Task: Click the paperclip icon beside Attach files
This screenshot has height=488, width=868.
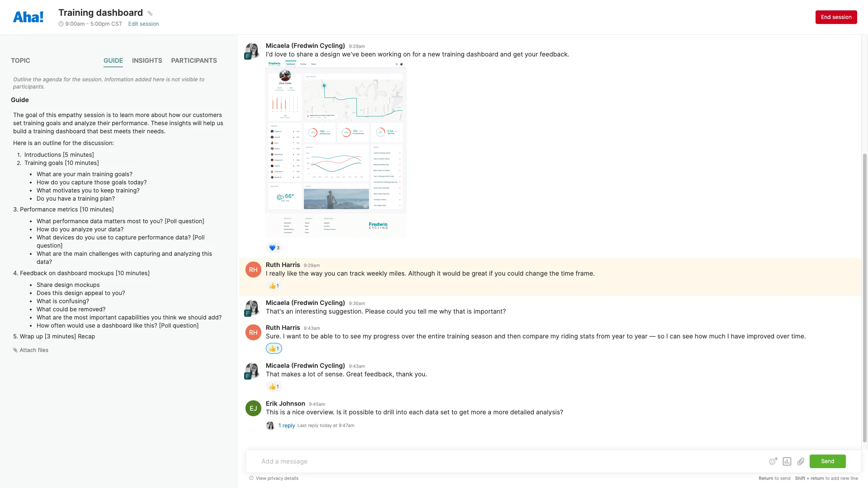Action: (15, 350)
